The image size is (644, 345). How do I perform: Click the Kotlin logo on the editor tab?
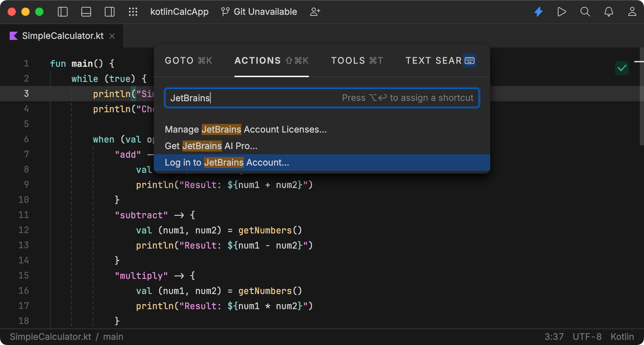point(14,35)
